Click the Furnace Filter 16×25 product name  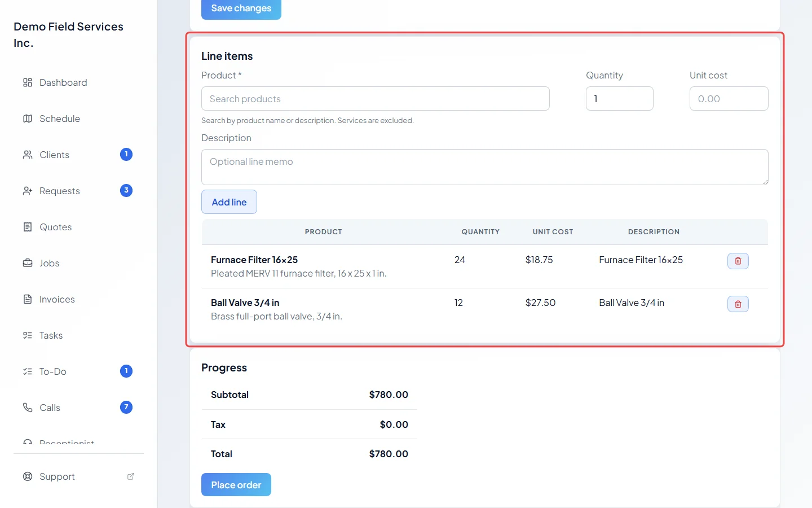pyautogui.click(x=254, y=260)
